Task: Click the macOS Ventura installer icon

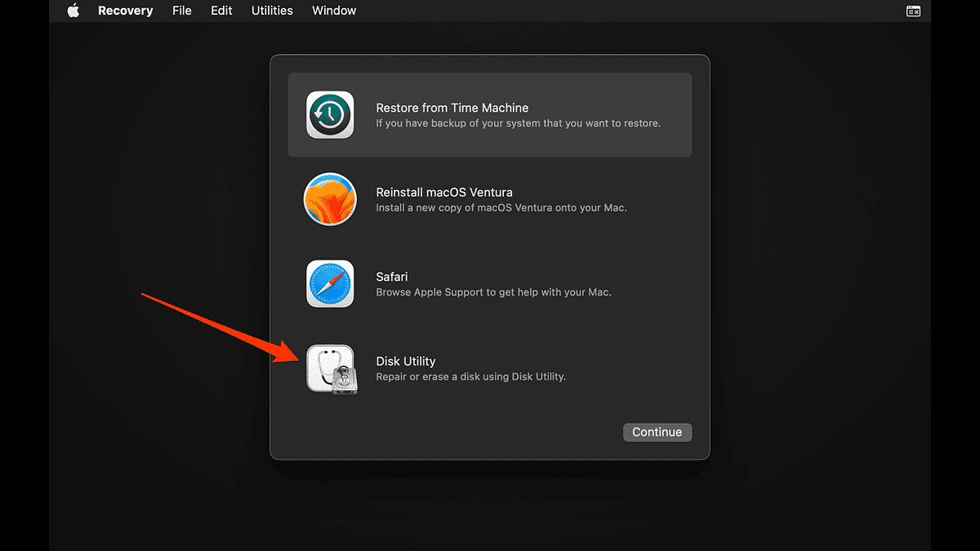Action: coord(330,198)
